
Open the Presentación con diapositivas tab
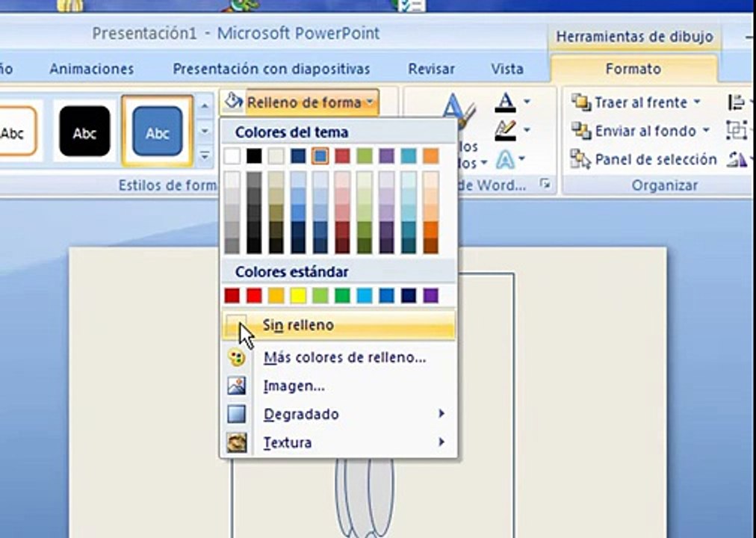(x=271, y=69)
